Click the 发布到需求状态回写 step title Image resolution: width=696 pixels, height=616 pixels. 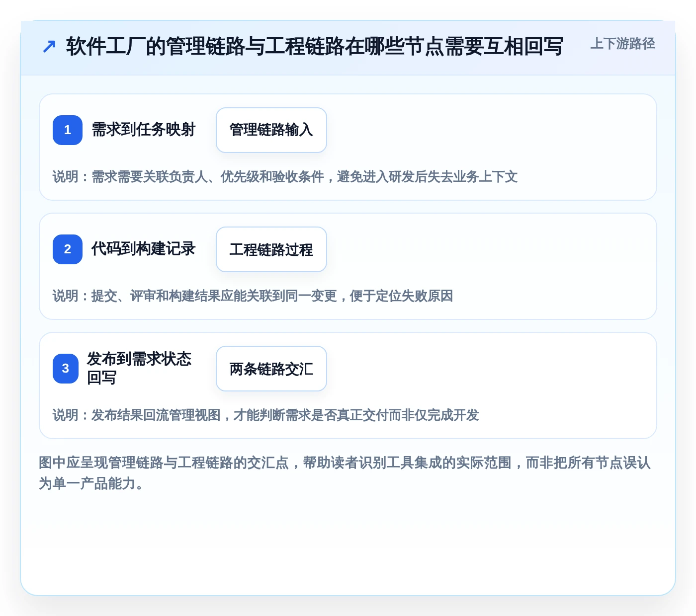[139, 368]
